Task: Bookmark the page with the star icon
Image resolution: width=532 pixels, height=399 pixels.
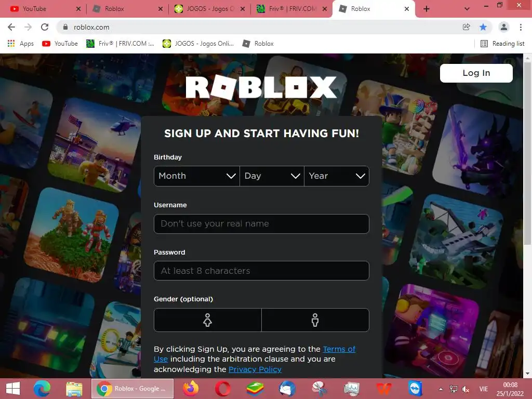Action: 483,27
